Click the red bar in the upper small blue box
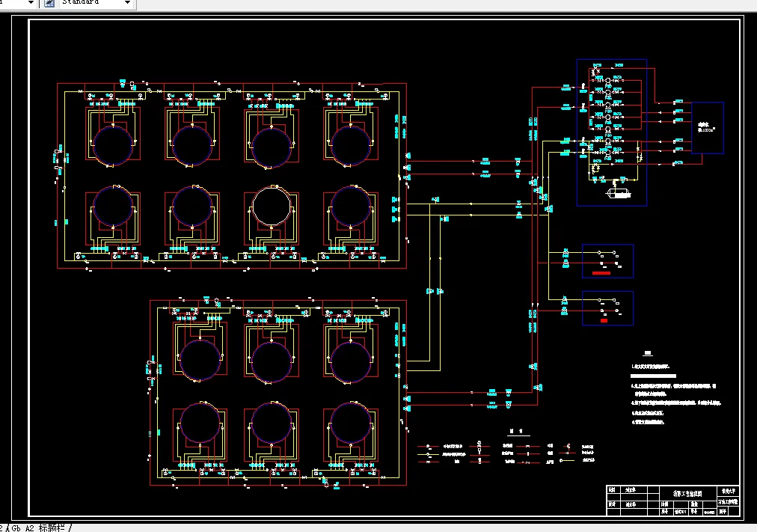The image size is (757, 532). pos(601,273)
